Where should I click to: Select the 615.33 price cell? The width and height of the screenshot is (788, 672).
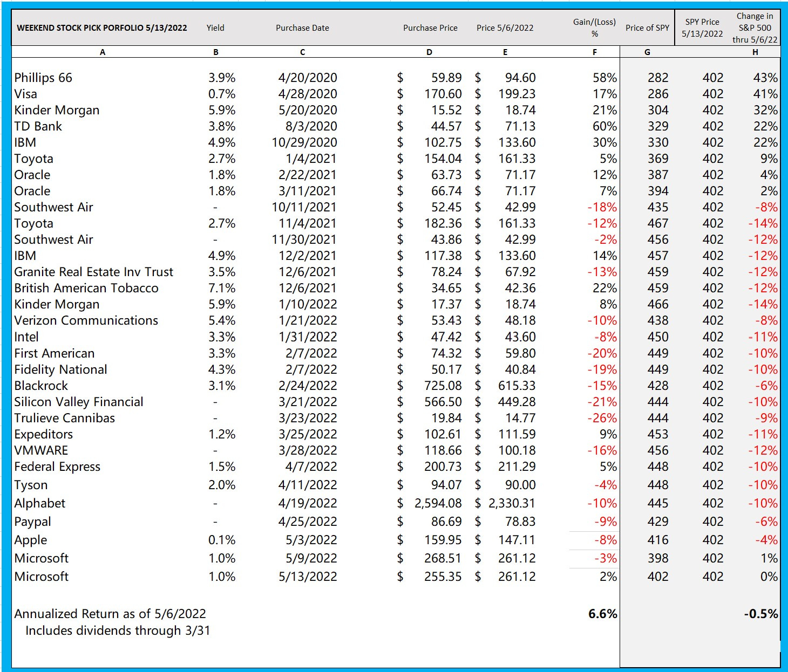[517, 386]
